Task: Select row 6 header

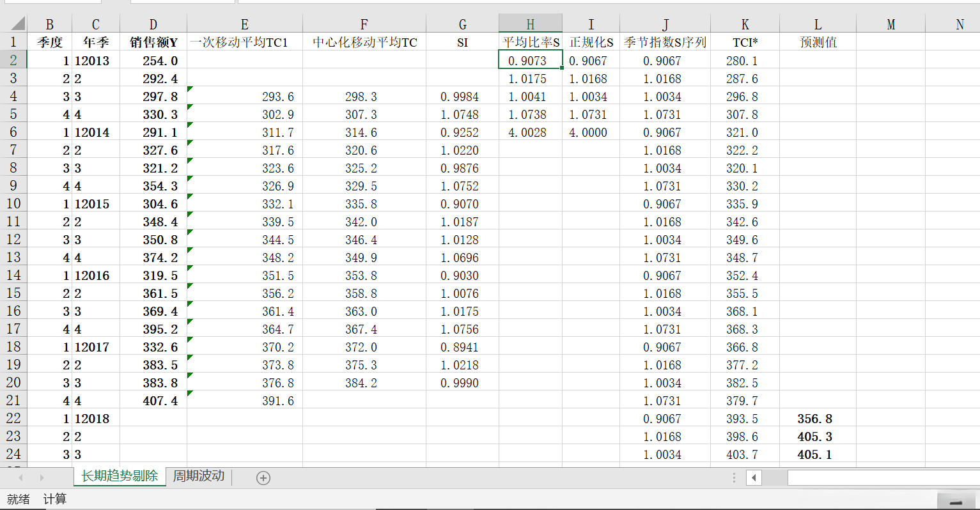Action: [13, 132]
